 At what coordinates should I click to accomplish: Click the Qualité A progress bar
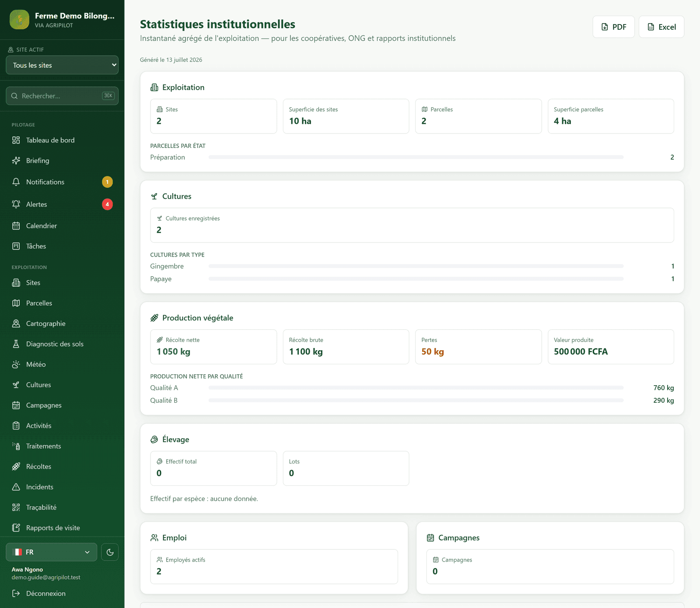point(416,388)
